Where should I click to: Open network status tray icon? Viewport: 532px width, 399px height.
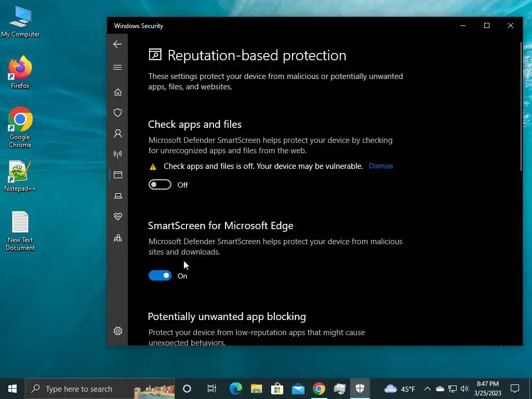[453, 389]
